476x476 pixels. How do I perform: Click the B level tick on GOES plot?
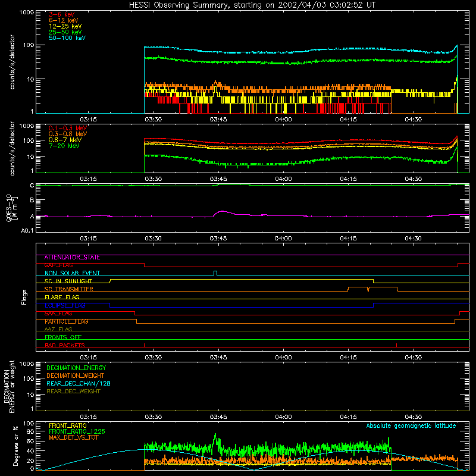click(x=32, y=200)
